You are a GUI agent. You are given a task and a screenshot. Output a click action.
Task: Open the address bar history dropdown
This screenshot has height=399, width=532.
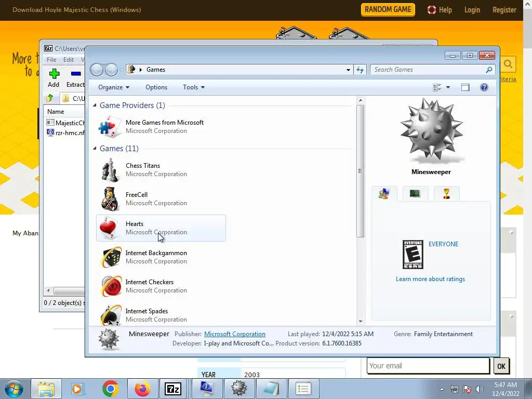pyautogui.click(x=348, y=70)
